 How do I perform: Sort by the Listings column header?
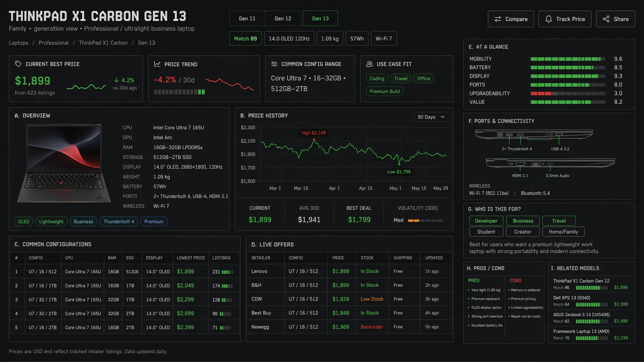(x=221, y=258)
